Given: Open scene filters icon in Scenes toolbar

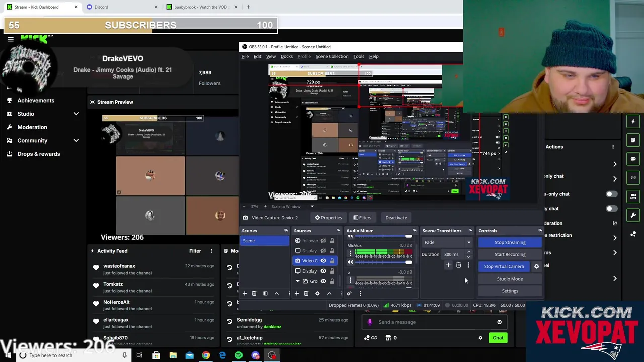Looking at the screenshot, I should coord(265,293).
